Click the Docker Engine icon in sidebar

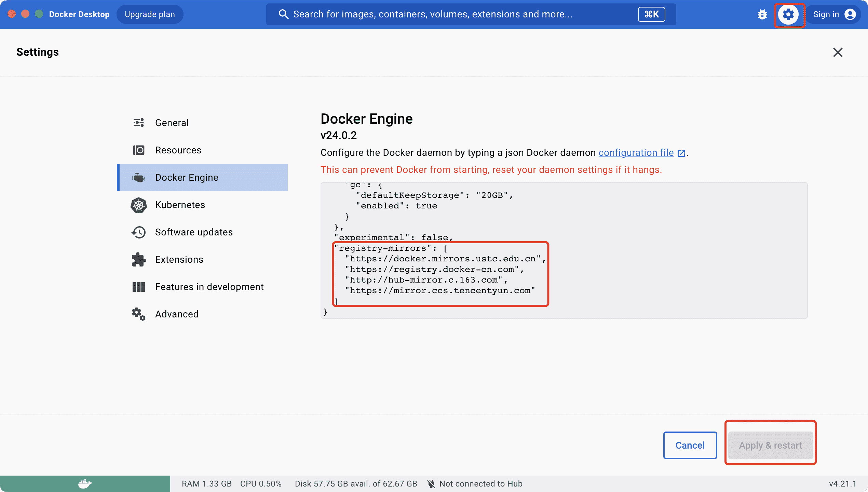point(139,178)
